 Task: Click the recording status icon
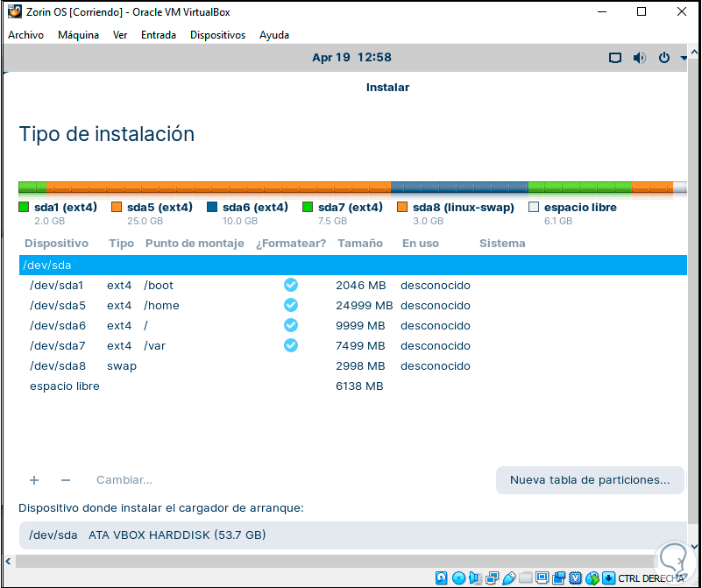(559, 577)
